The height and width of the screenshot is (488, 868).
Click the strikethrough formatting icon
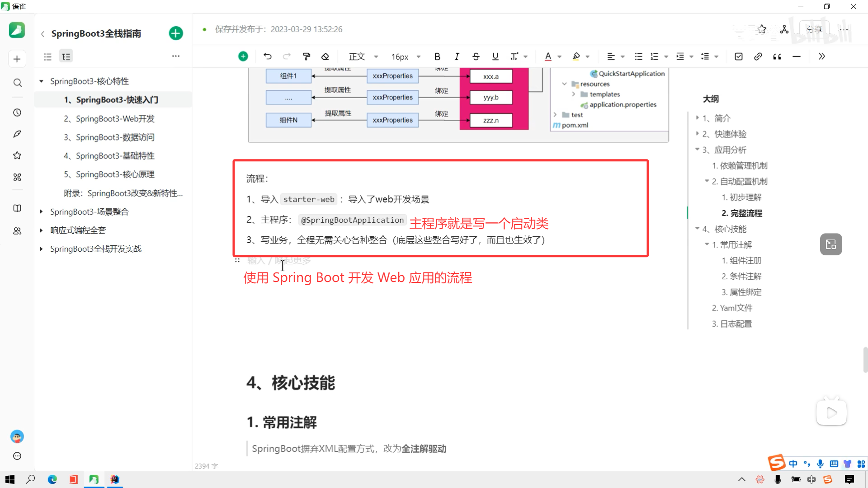476,56
